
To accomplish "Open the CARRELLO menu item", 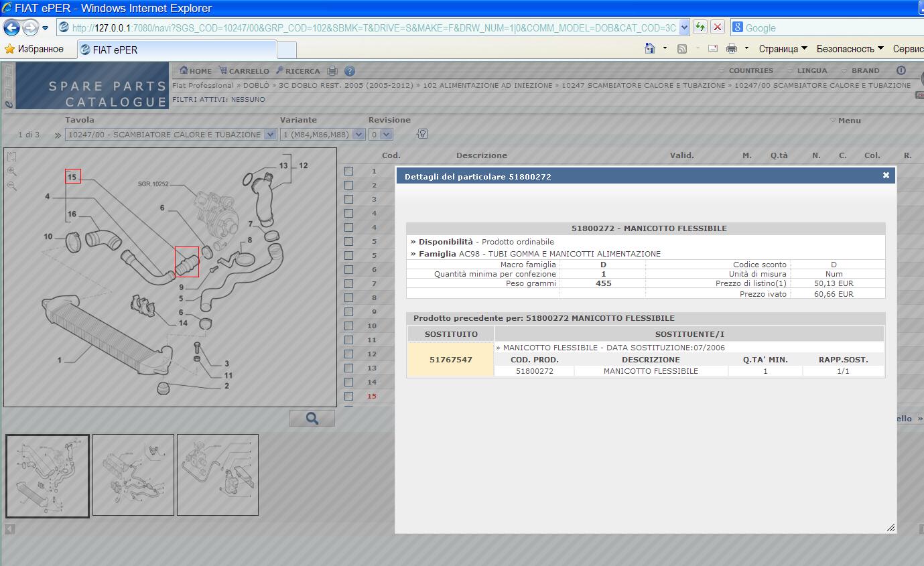I will [x=245, y=71].
